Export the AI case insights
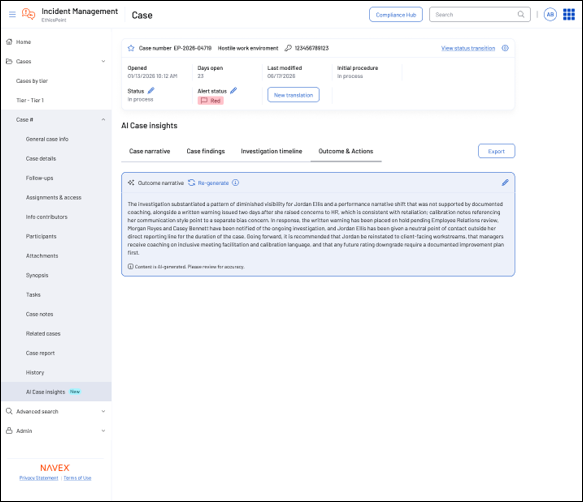Screen dimensions: 583x502 [496, 151]
